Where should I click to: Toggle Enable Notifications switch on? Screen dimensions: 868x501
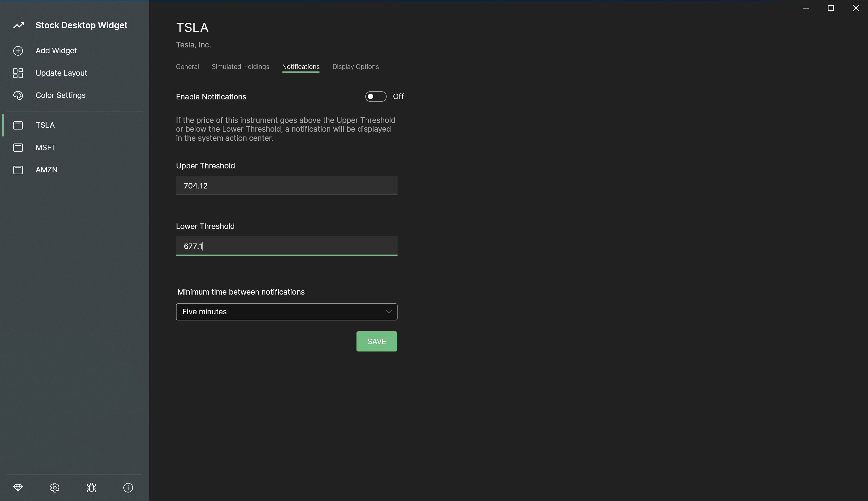pos(376,97)
